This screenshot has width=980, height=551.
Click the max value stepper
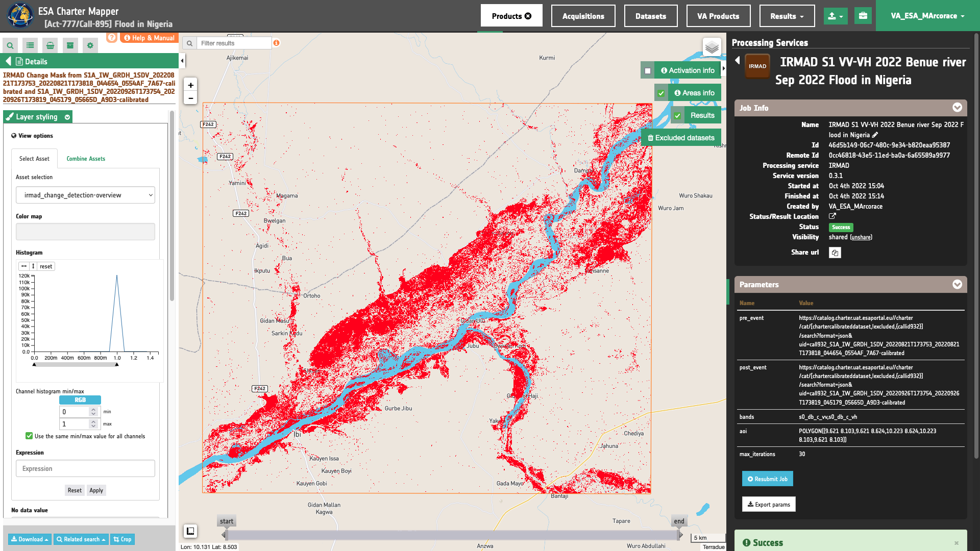(x=93, y=424)
